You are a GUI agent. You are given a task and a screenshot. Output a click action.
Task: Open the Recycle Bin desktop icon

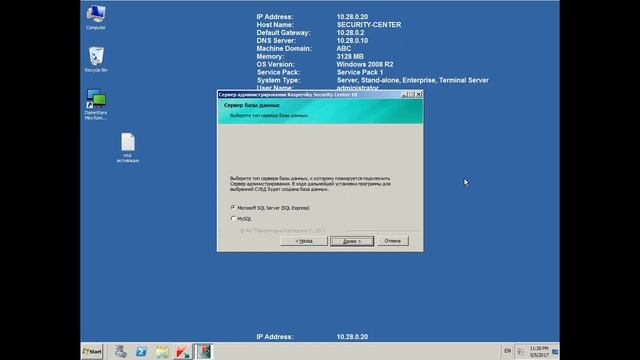coord(96,60)
